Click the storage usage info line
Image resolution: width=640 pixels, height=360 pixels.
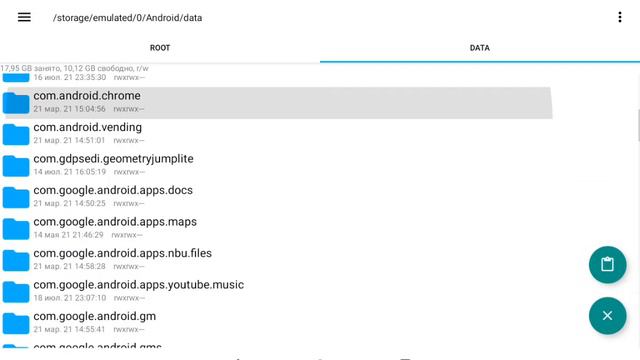pos(74,68)
